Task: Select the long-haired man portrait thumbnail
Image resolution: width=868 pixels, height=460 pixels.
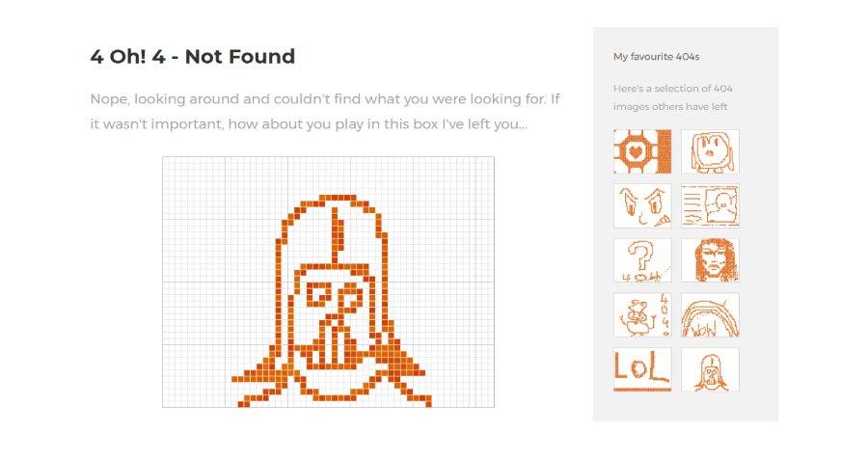Action: (x=710, y=260)
